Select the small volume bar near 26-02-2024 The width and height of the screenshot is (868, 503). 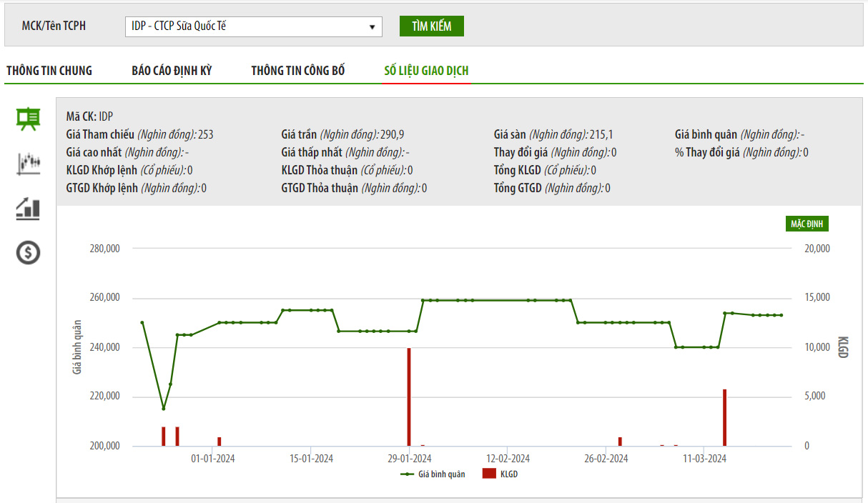click(620, 441)
